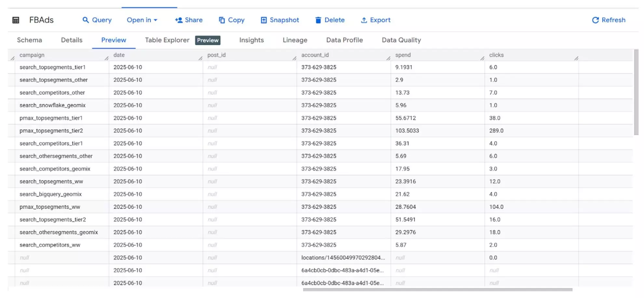This screenshot has height=298, width=644.
Task: Open the Details tab
Action: pyautogui.click(x=72, y=40)
